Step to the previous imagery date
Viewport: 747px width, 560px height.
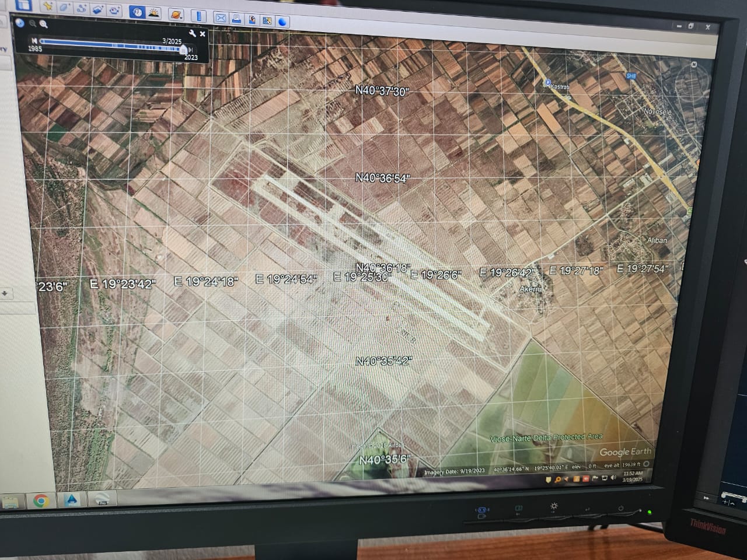click(x=34, y=40)
